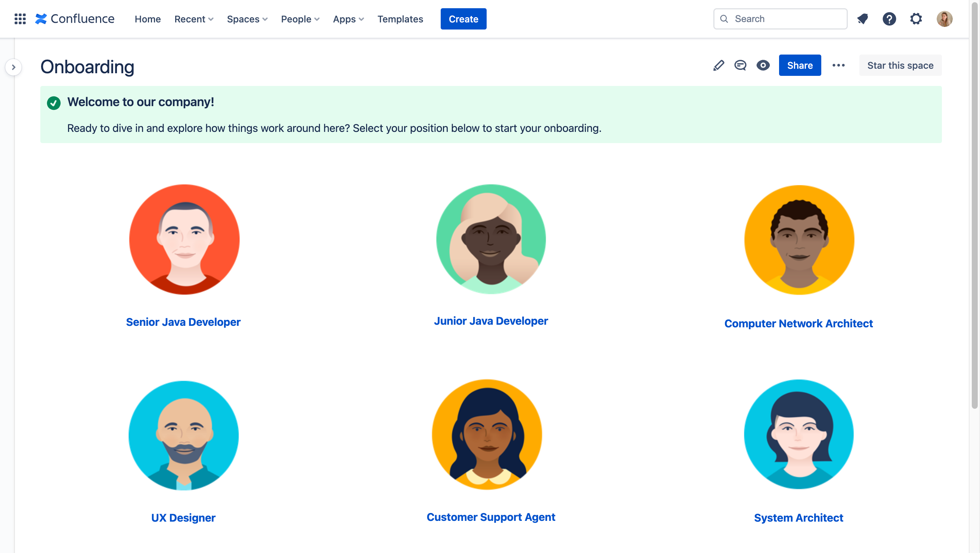This screenshot has width=980, height=553.
Task: Click the search input field
Action: click(x=780, y=18)
